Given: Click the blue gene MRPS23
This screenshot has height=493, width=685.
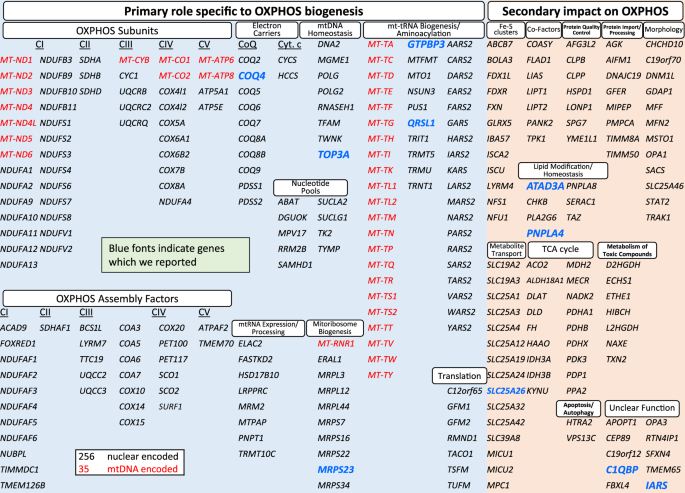Looking at the screenshot, I should point(336,470).
